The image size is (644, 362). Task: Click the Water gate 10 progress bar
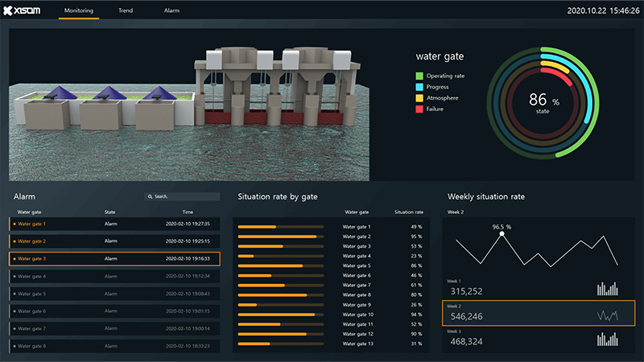(x=281, y=315)
